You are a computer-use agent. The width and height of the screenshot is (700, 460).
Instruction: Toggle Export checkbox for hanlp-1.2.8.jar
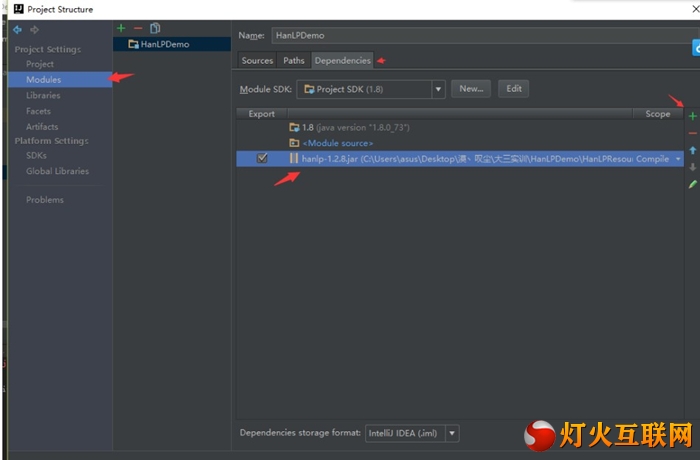point(262,158)
